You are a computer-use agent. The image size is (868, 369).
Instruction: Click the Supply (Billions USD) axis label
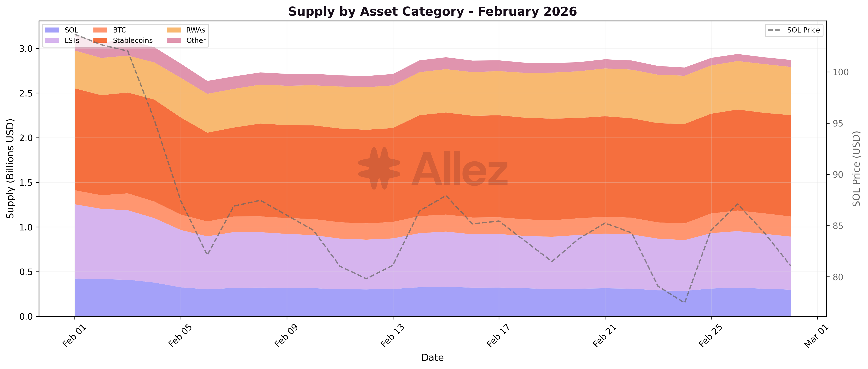tap(10, 168)
